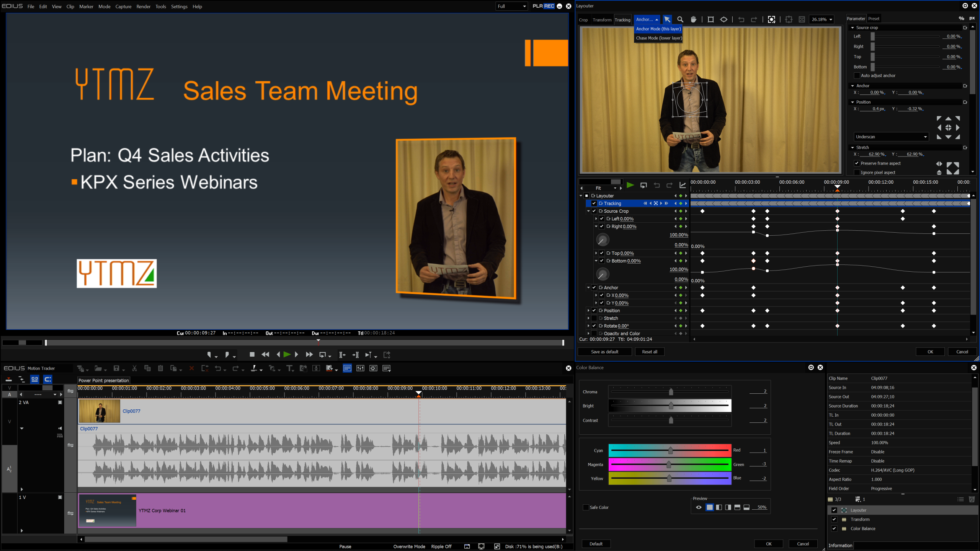This screenshot has height=551, width=980.
Task: Enable the Auto adjust anchor checkbox
Action: coord(857,76)
